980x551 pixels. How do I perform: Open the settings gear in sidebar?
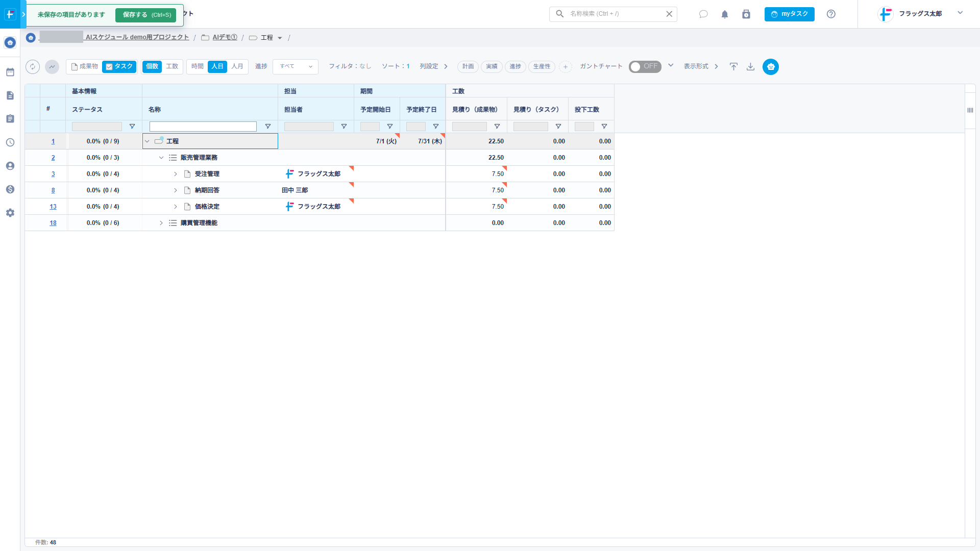point(10,213)
